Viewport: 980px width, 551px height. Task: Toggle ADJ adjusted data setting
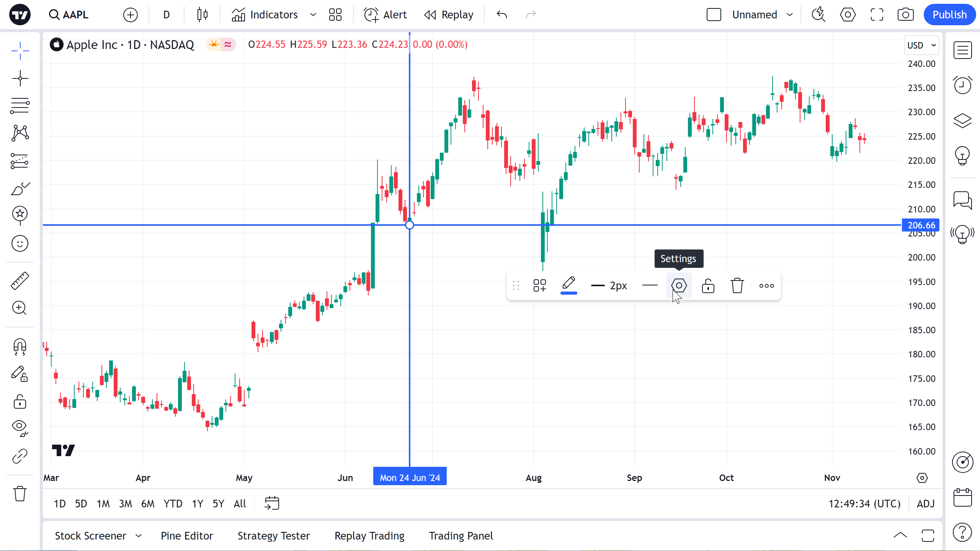tap(926, 504)
